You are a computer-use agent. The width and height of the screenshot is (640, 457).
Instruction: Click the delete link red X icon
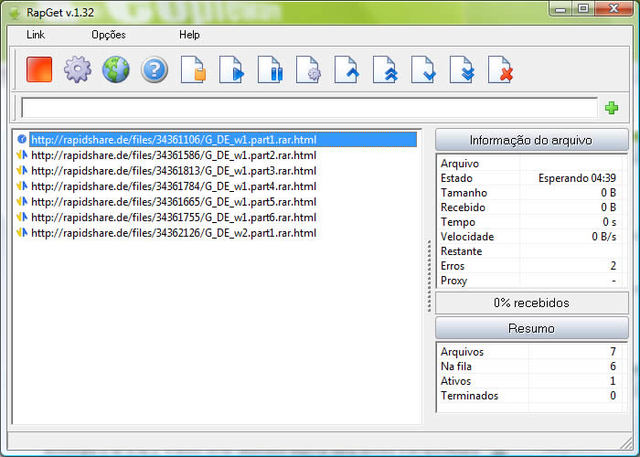(x=500, y=70)
